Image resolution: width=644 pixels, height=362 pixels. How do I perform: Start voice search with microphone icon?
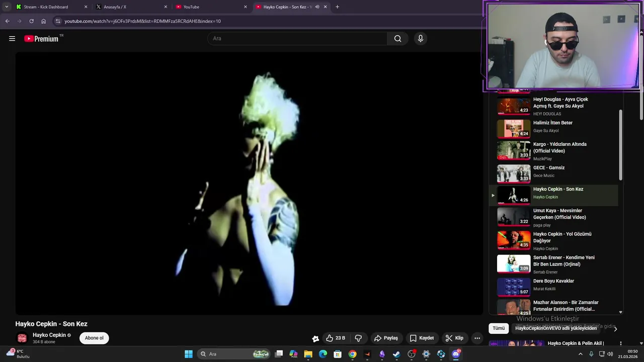pyautogui.click(x=421, y=39)
